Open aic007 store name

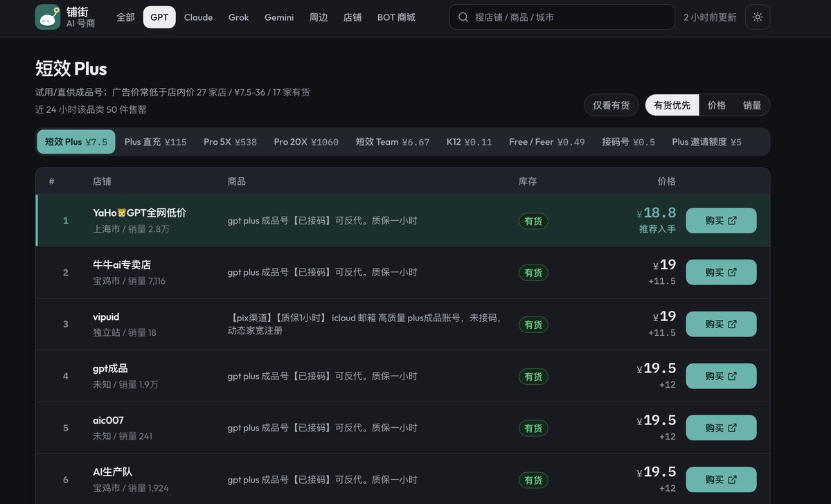coord(108,420)
